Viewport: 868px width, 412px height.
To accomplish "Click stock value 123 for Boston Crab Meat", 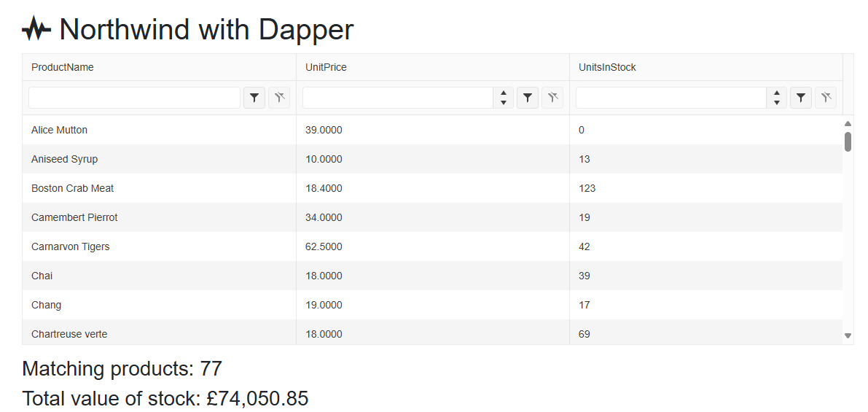I will click(706, 188).
